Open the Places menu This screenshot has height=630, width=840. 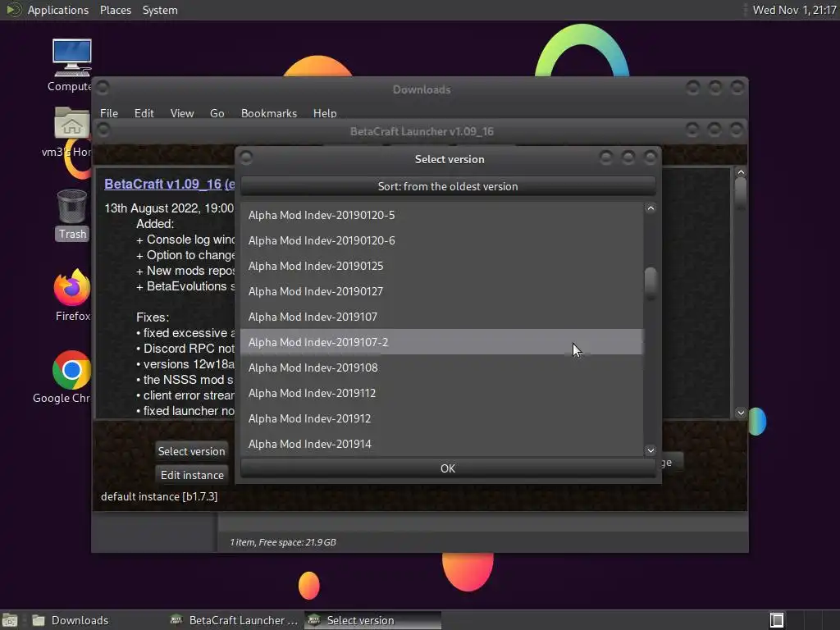pyautogui.click(x=115, y=10)
